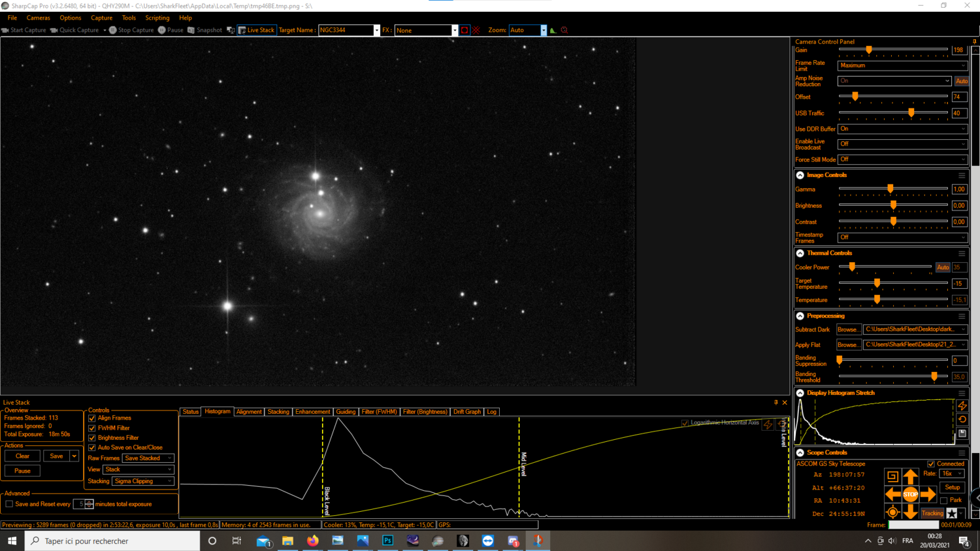Click the Clear button in Live Stack Actions
The image size is (980, 551).
[x=22, y=456]
